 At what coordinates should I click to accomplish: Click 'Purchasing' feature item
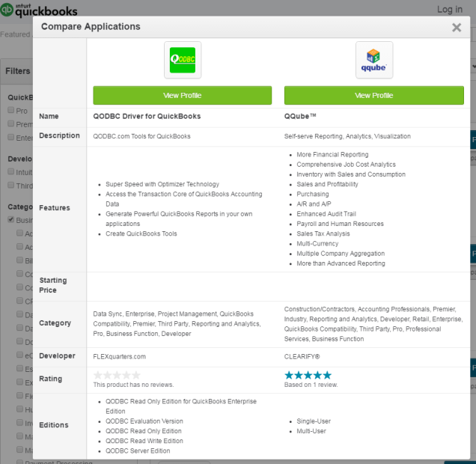(x=313, y=195)
